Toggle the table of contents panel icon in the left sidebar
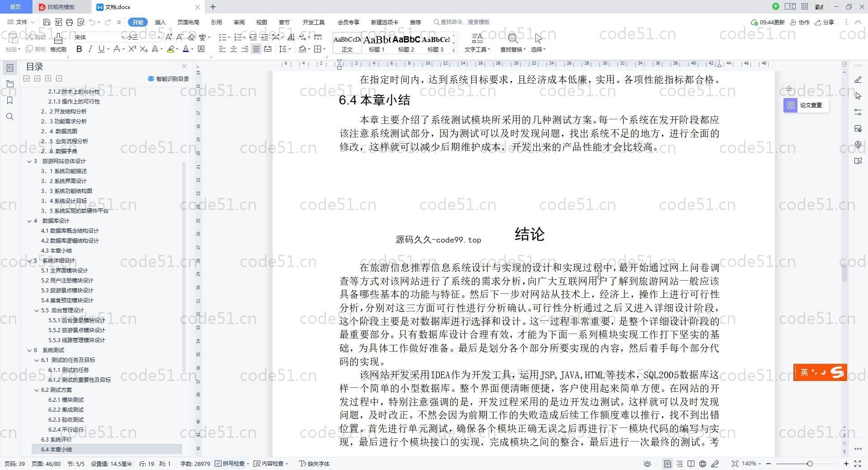The image size is (868, 470). tap(10, 68)
